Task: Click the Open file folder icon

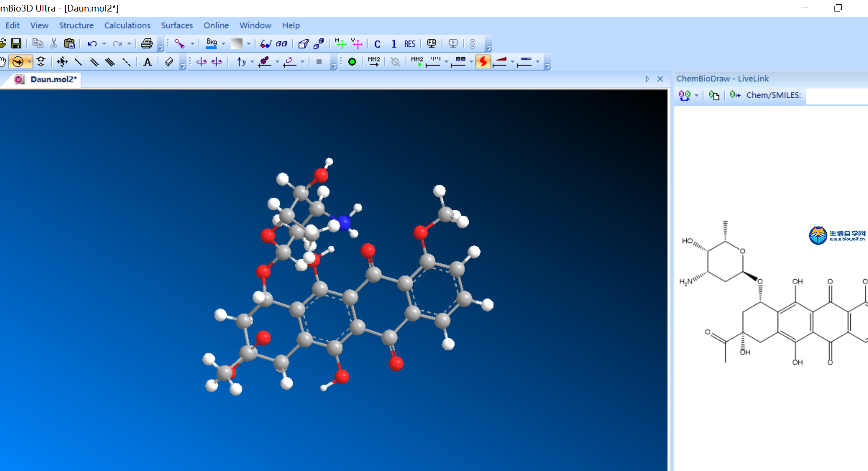Action: point(2,44)
